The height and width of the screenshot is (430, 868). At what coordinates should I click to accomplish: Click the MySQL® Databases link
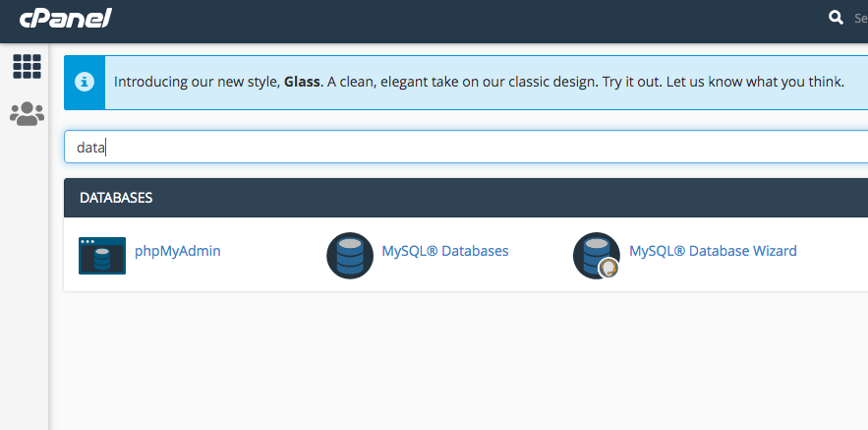445,251
